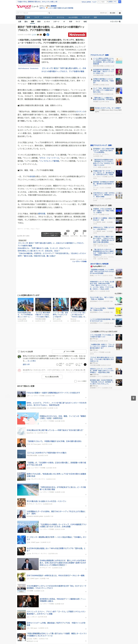The image size is (138, 644).
Task: Open settings via the gear icon
Action: point(120,13)
